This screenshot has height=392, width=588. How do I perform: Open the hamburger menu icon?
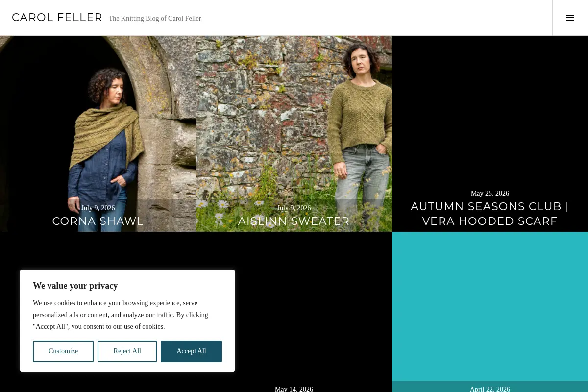coord(570,18)
